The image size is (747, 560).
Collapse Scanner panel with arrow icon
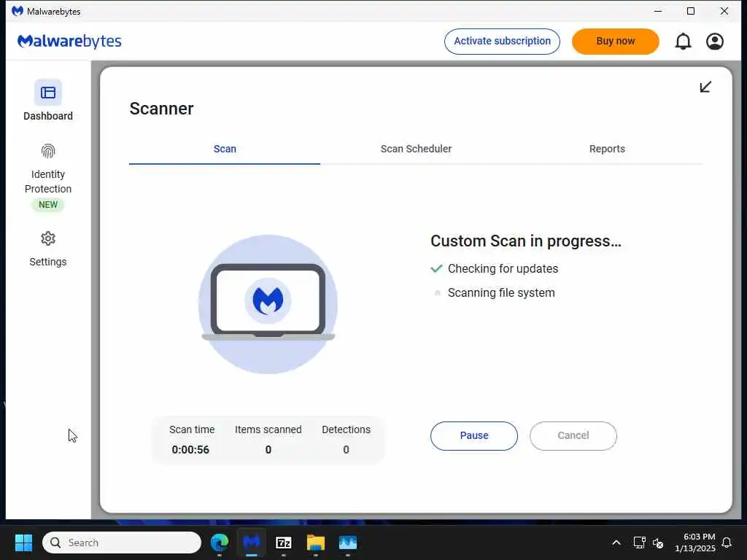pos(705,87)
